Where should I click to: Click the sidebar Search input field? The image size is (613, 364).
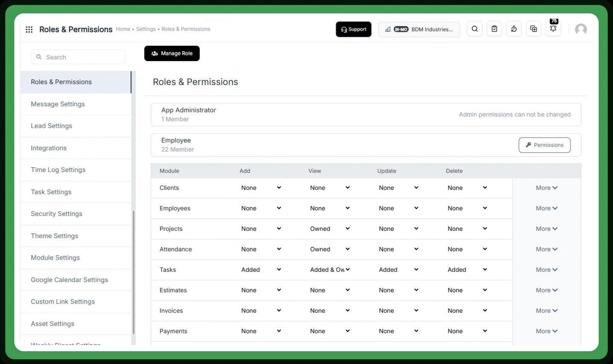pos(78,57)
